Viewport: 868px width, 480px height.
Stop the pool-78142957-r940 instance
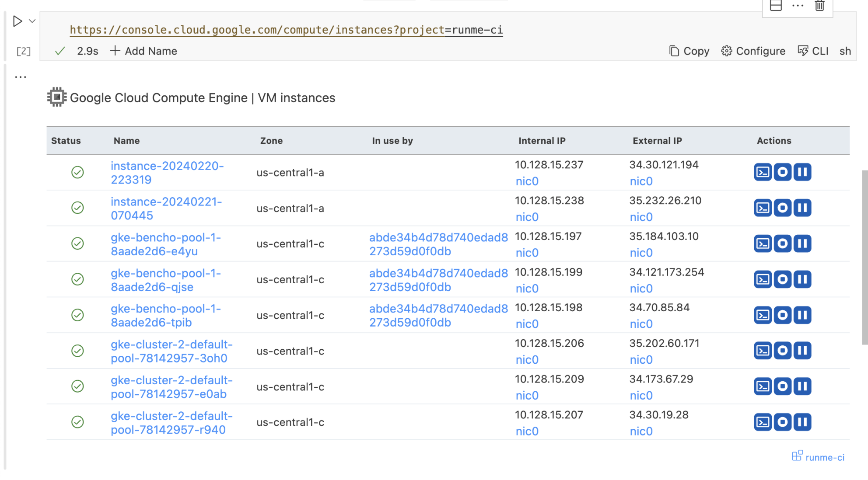pos(782,422)
